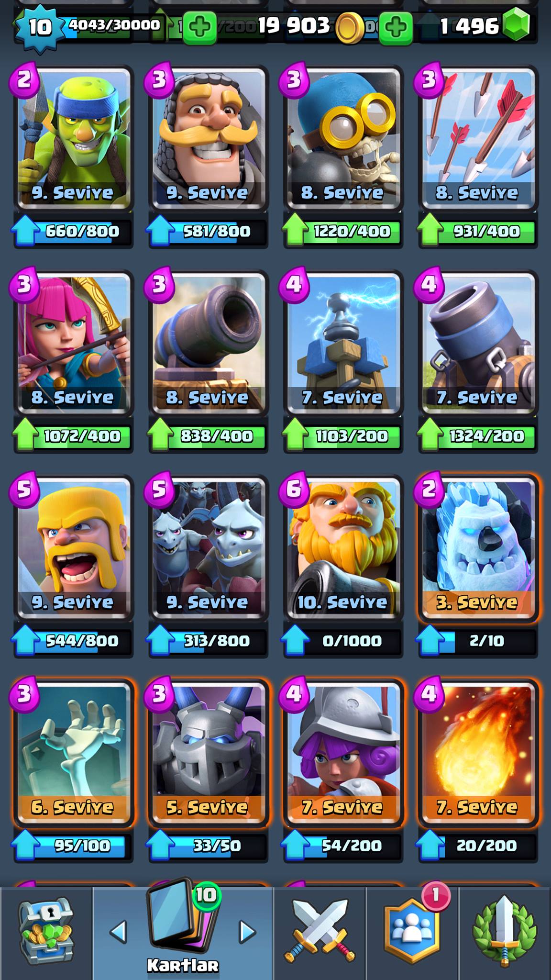
Task: Tap right arrow beside Kartlar deck icon
Action: tap(247, 932)
